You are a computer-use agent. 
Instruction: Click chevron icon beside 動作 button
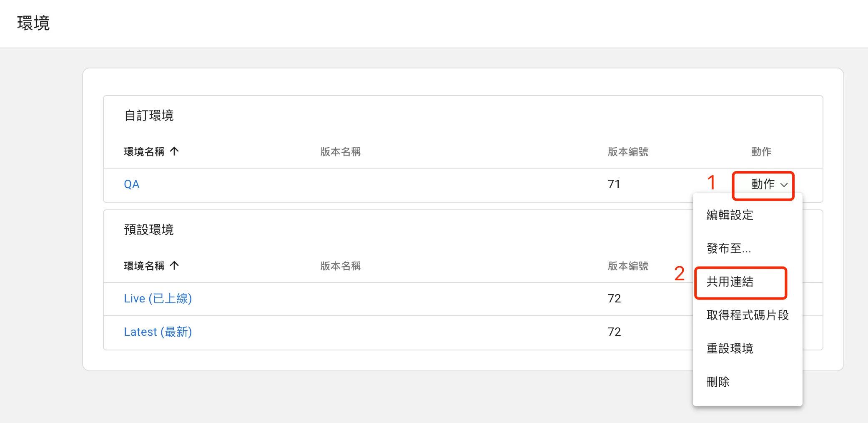point(784,185)
